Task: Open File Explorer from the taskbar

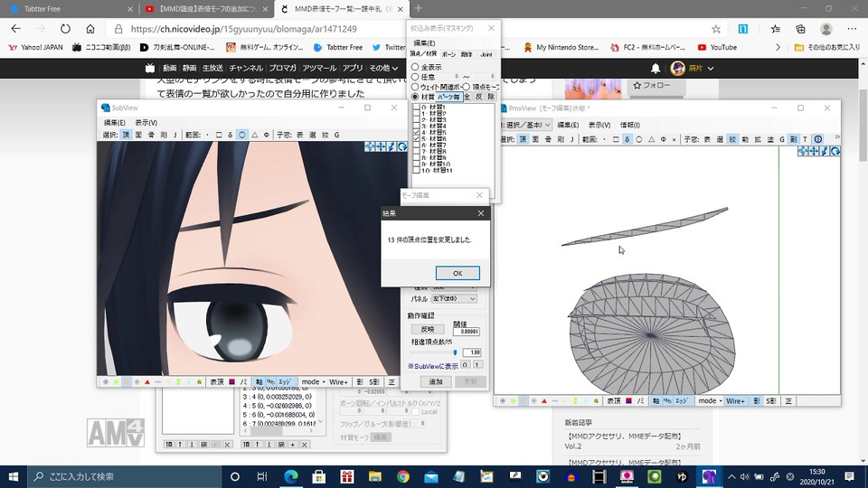Action: pyautogui.click(x=374, y=476)
